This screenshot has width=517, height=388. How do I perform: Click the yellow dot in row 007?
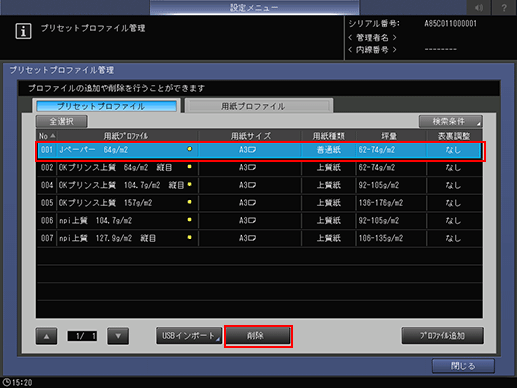190,237
